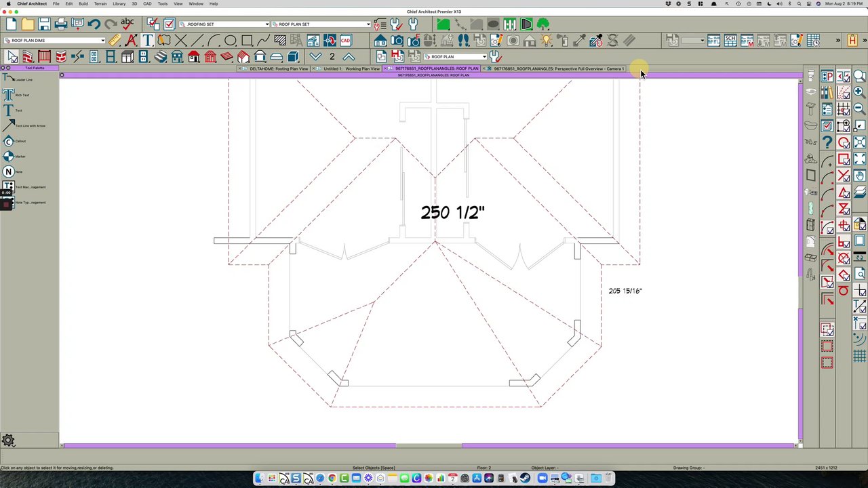
Task: Open the Build menu
Action: click(x=83, y=3)
